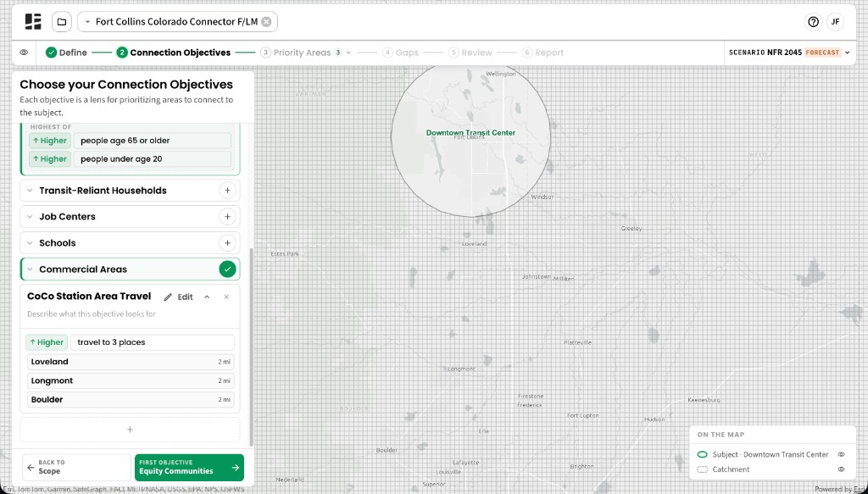The height and width of the screenshot is (494, 868).
Task: Add the Job Centers objective
Action: [227, 216]
